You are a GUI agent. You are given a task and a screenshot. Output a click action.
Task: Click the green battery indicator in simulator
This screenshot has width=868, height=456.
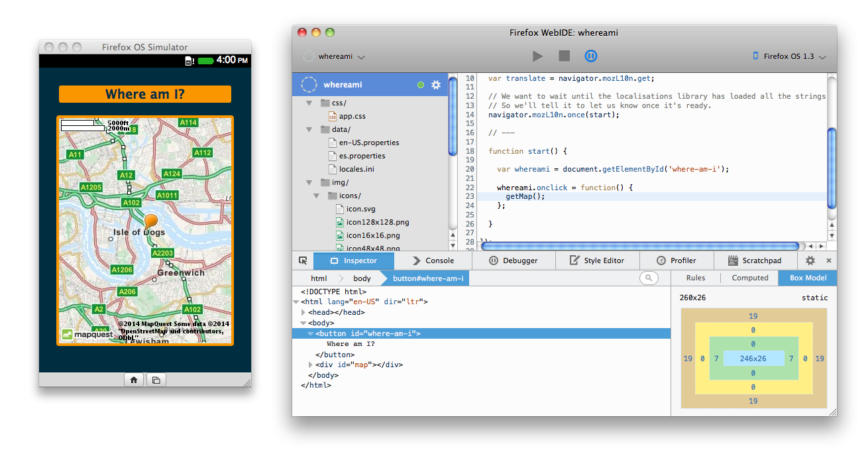(205, 61)
